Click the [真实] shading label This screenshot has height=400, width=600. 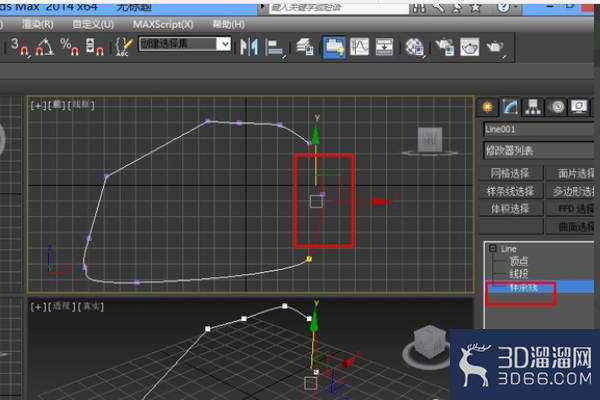pyautogui.click(x=91, y=306)
